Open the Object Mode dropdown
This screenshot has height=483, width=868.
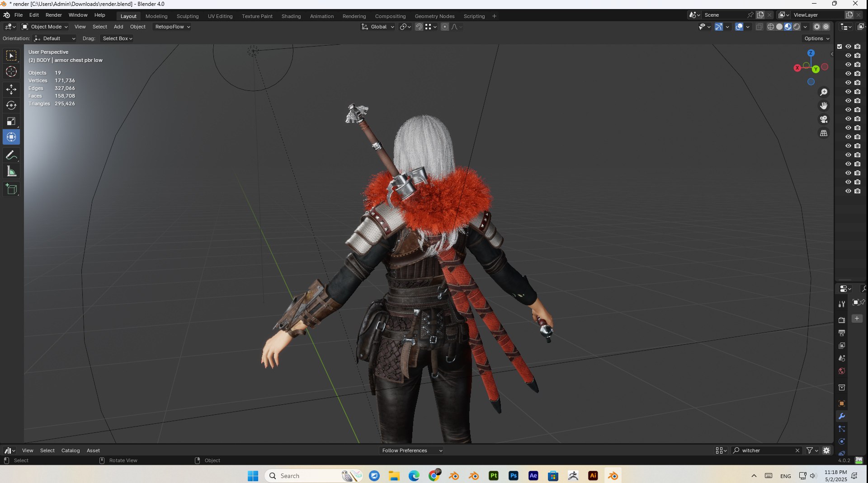click(45, 27)
